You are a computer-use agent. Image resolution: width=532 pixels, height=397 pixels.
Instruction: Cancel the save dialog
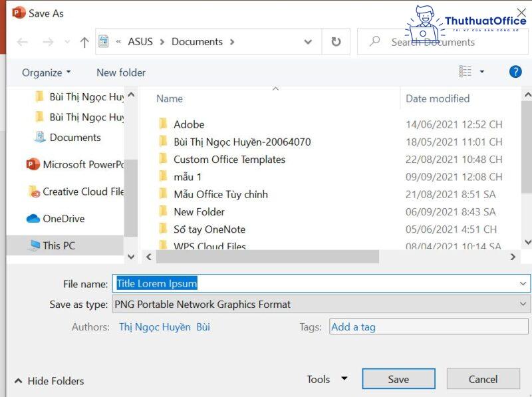coord(483,378)
